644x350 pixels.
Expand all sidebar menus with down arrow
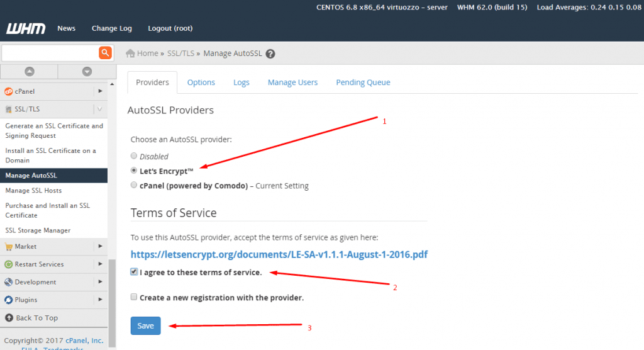pos(87,72)
